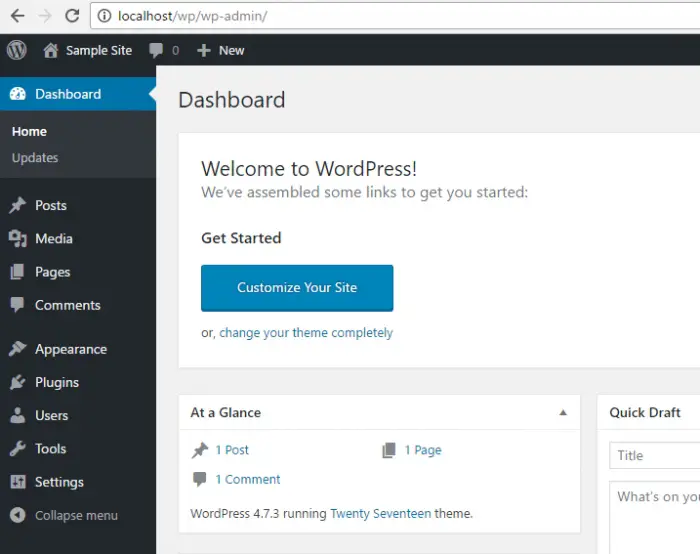Open the Settings menu
The width and height of the screenshot is (700, 554).
click(x=59, y=482)
